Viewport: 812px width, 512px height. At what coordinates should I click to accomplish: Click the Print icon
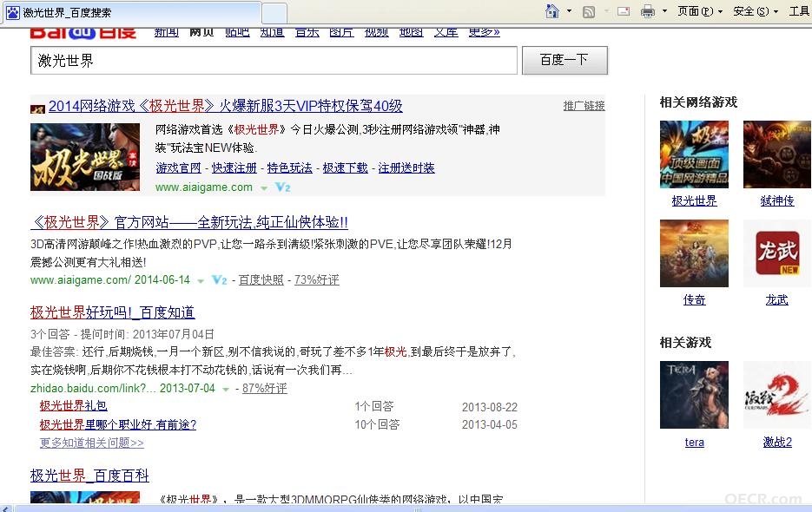[x=647, y=11]
